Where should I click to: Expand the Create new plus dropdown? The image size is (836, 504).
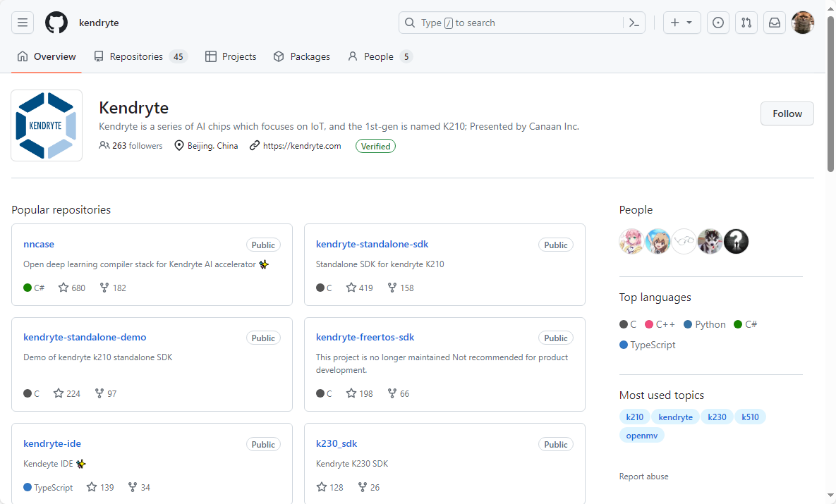tap(681, 23)
